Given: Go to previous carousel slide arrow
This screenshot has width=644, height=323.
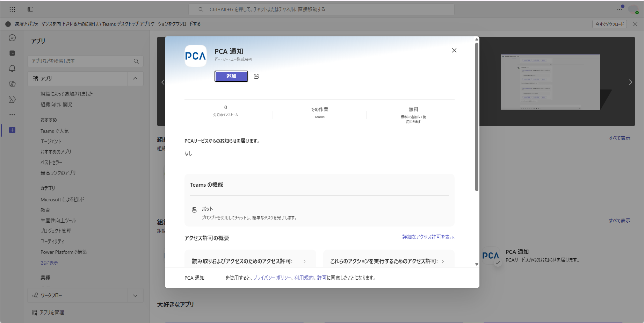Looking at the screenshot, I should click(163, 82).
